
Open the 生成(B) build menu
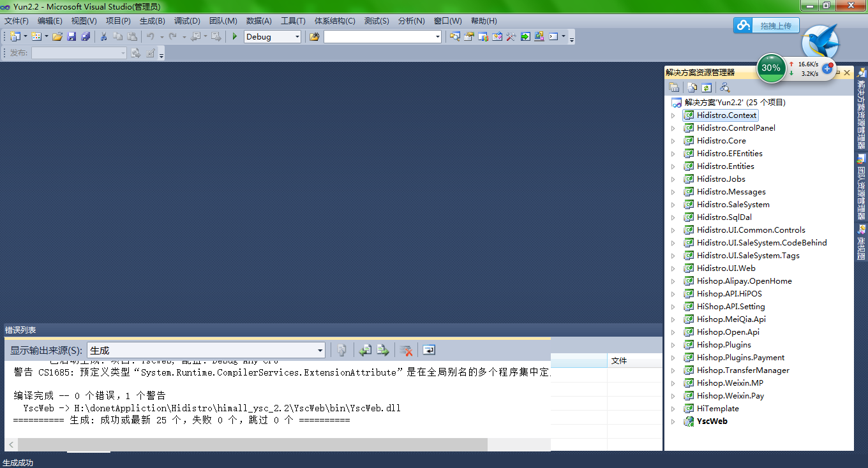(152, 21)
